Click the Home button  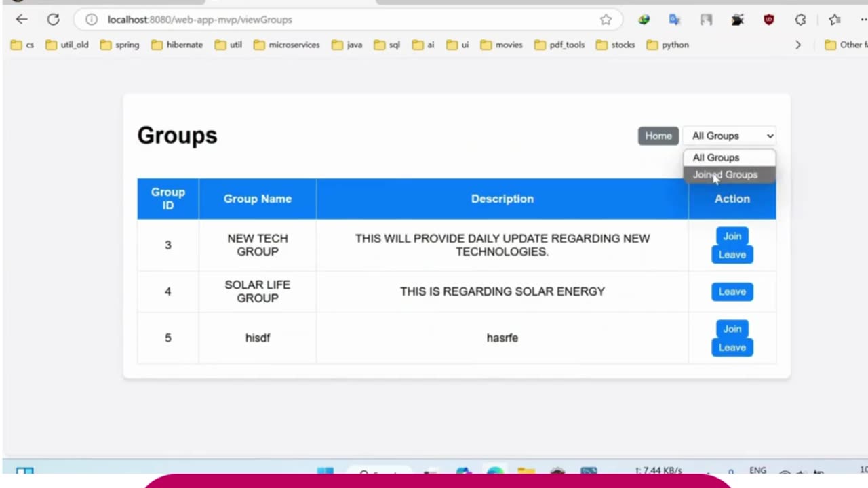tap(658, 136)
